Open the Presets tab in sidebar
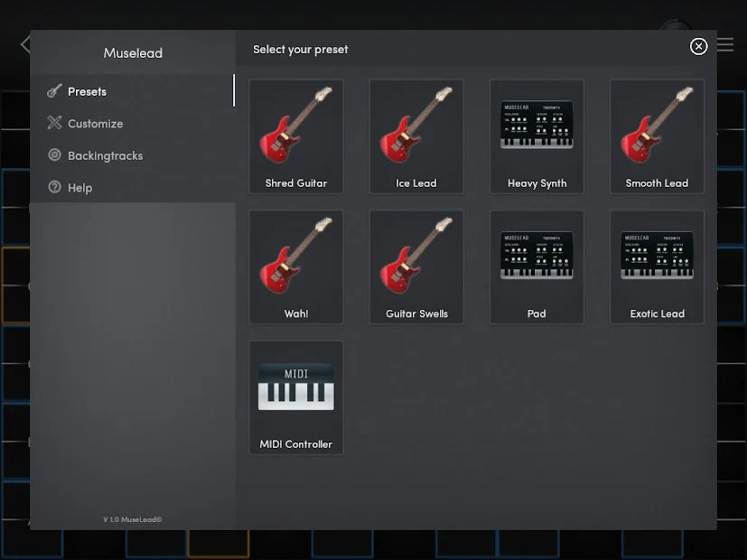 (x=87, y=91)
